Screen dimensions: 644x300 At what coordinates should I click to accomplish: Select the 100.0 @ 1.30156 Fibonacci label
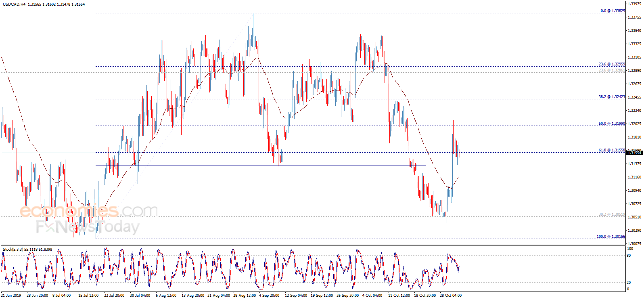coord(611,237)
